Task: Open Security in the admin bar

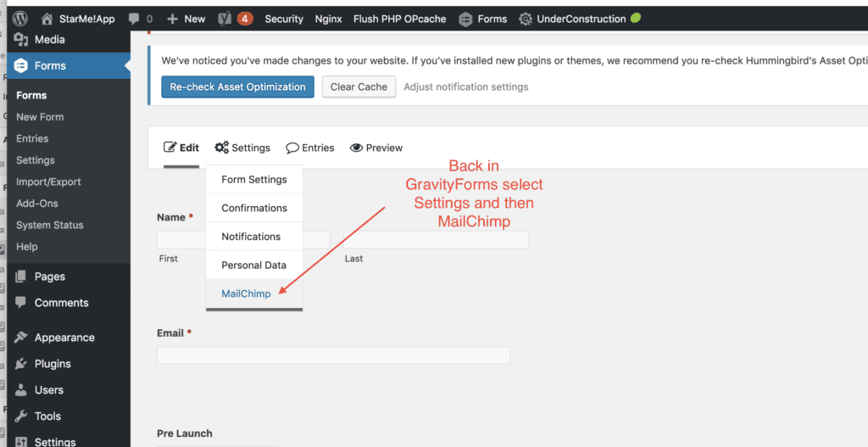Action: tap(284, 19)
